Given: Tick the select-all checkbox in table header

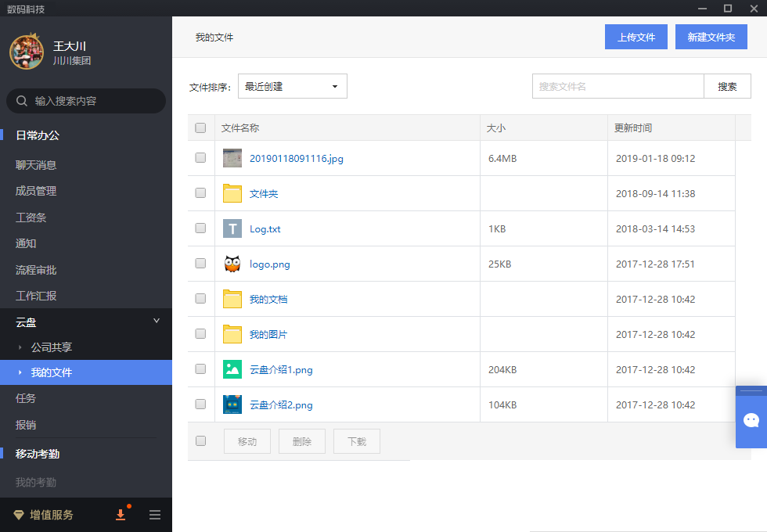Looking at the screenshot, I should click(x=200, y=128).
